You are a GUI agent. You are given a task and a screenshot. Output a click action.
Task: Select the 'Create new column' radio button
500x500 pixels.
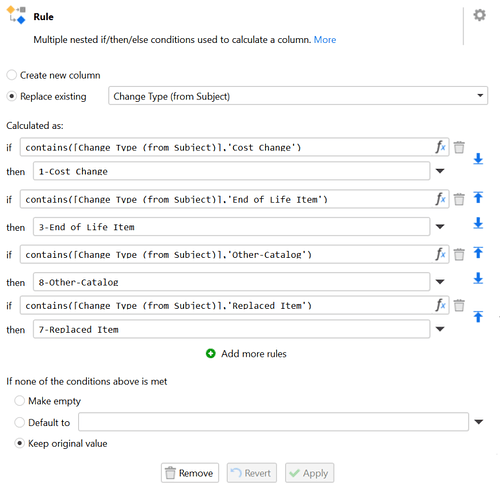(x=12, y=75)
